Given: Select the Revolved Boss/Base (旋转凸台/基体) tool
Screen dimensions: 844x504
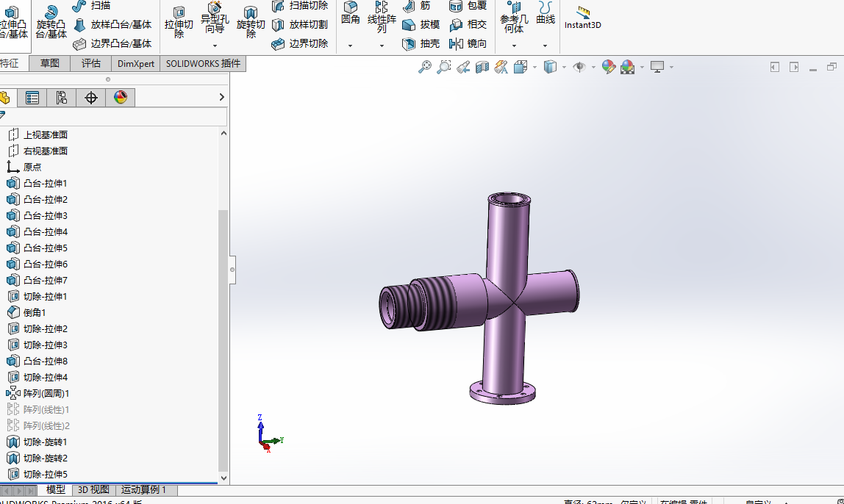Looking at the screenshot, I should (x=51, y=23).
